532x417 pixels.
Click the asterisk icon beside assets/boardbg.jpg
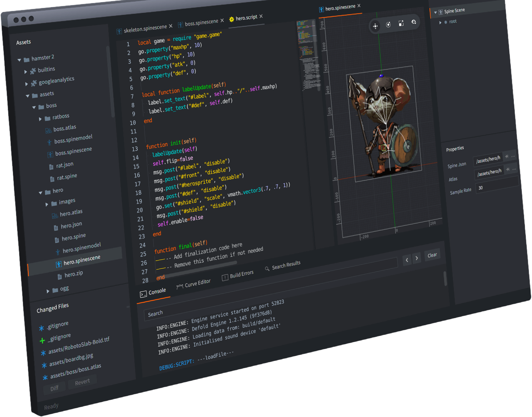(44, 365)
